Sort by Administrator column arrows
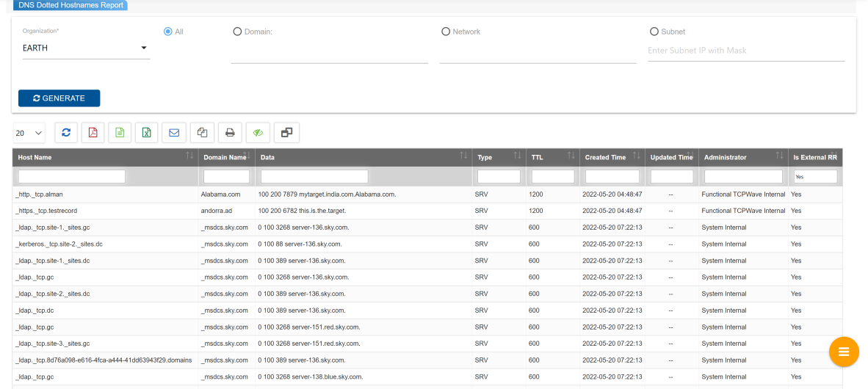Image resolution: width=868 pixels, height=389 pixels. (x=779, y=156)
